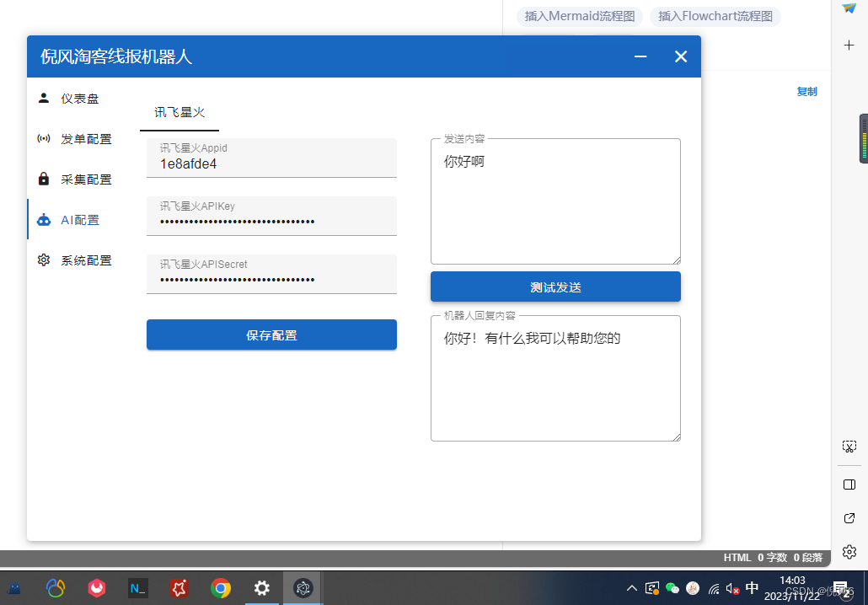Click the open external link icon in sidebar
The height and width of the screenshot is (605, 868).
point(849,518)
